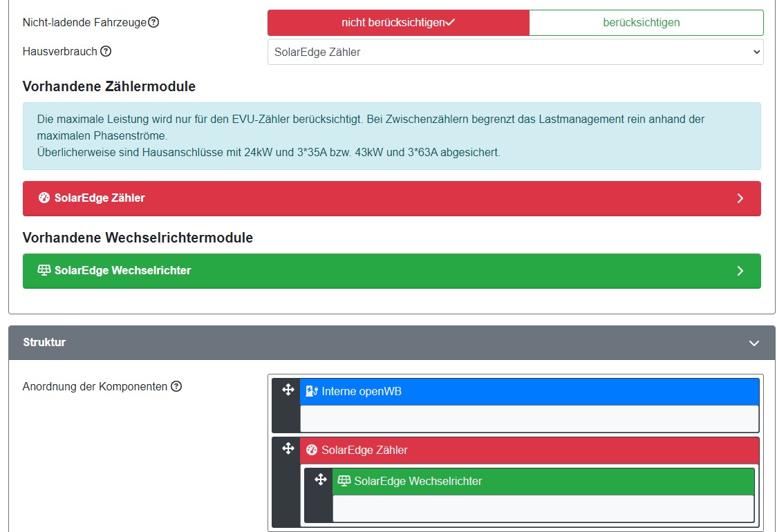Image resolution: width=777 pixels, height=532 pixels.
Task: Click down chevron on Struktur header
Action: pos(754,343)
